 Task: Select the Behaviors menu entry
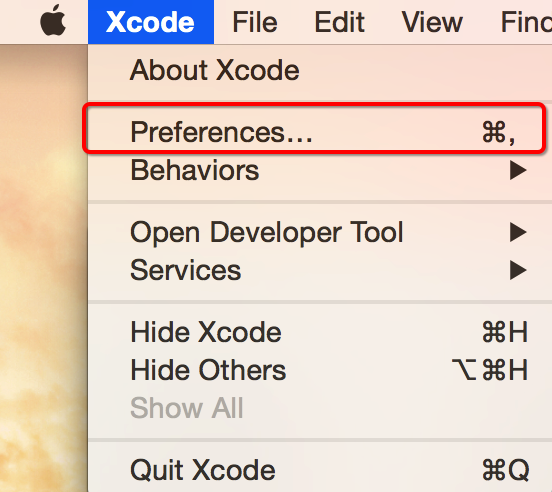pos(194,170)
